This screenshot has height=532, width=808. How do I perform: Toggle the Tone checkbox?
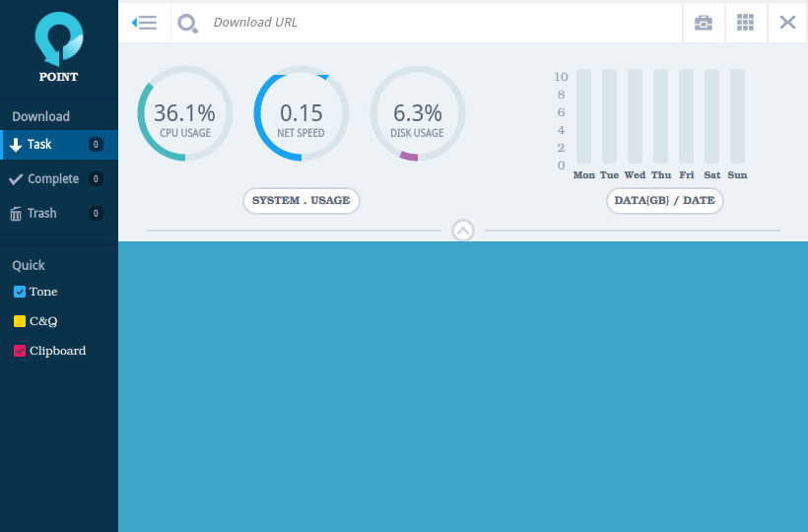(x=20, y=292)
